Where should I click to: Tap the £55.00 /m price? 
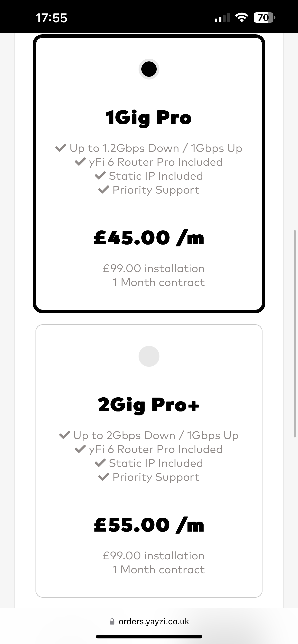coord(149,525)
